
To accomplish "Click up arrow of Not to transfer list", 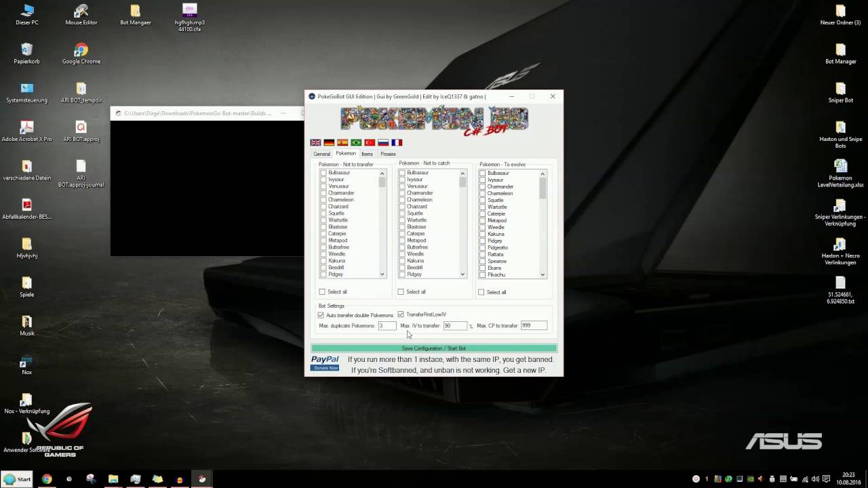I will (x=382, y=173).
